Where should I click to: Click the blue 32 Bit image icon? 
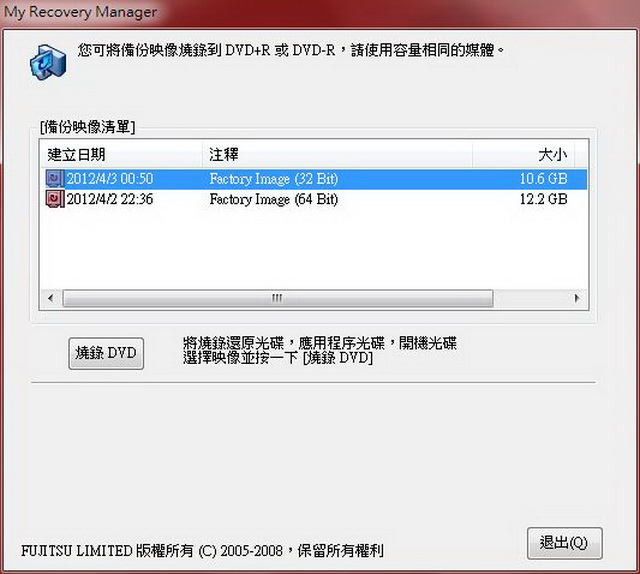tap(55, 179)
